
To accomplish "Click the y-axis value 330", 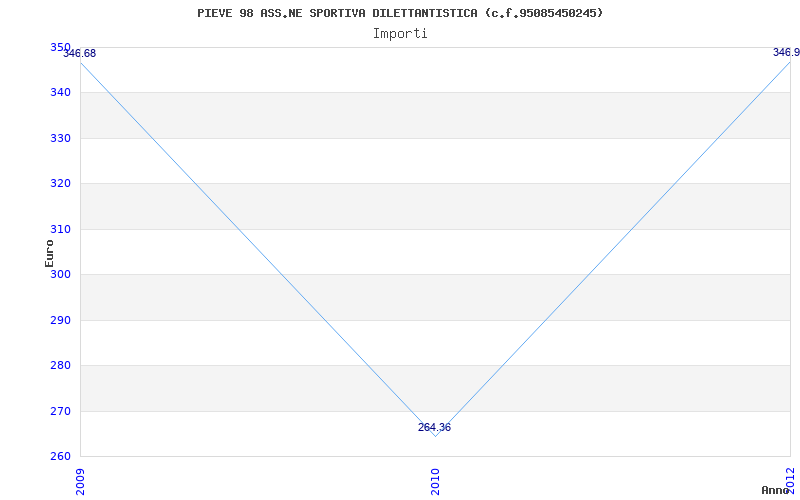I will (60, 138).
